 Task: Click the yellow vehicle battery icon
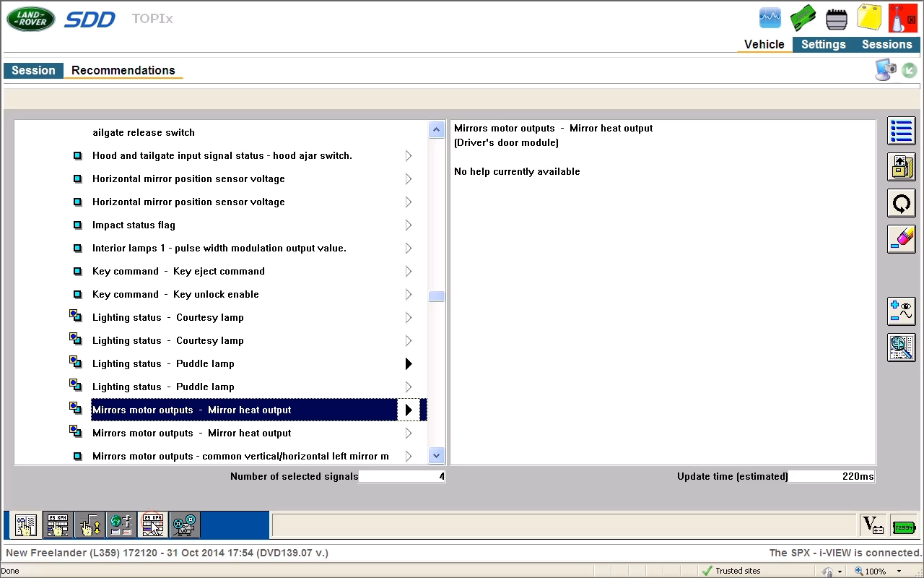click(869, 18)
